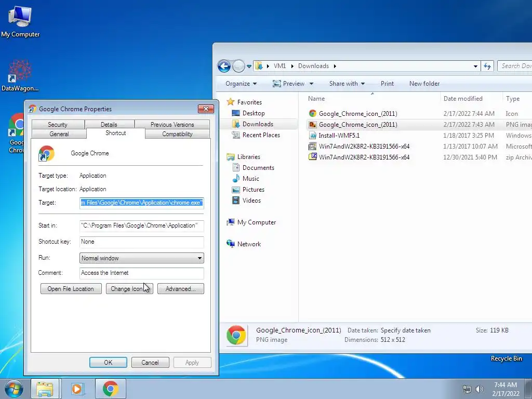Open My Computer desktop icon
The image size is (532, 399).
(x=20, y=21)
